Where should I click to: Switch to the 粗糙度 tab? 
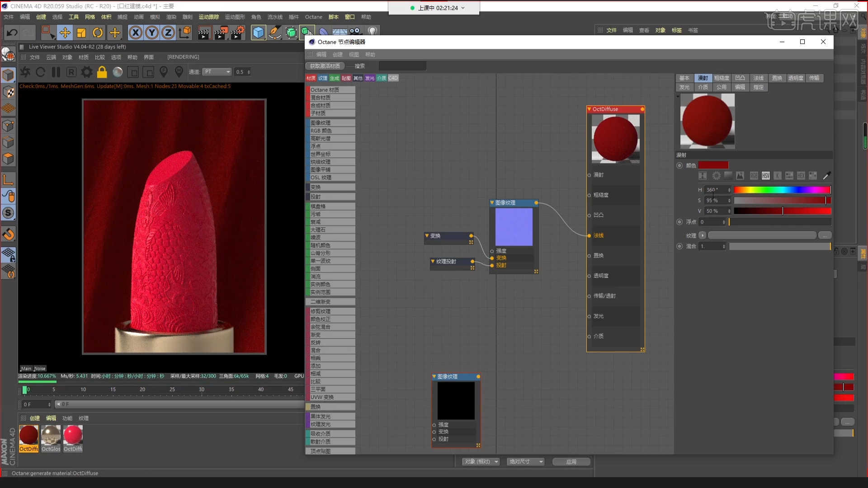[x=722, y=78]
